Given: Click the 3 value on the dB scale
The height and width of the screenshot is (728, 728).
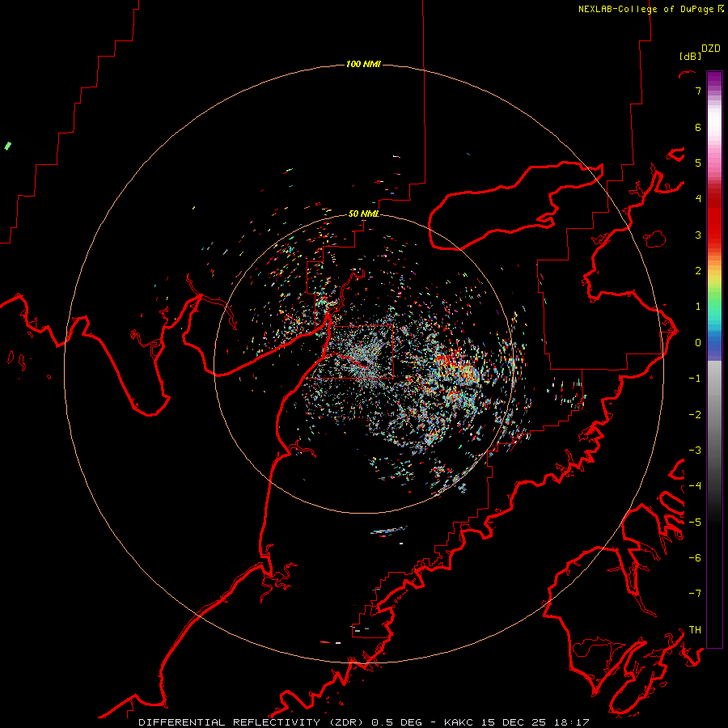Looking at the screenshot, I should [x=698, y=235].
